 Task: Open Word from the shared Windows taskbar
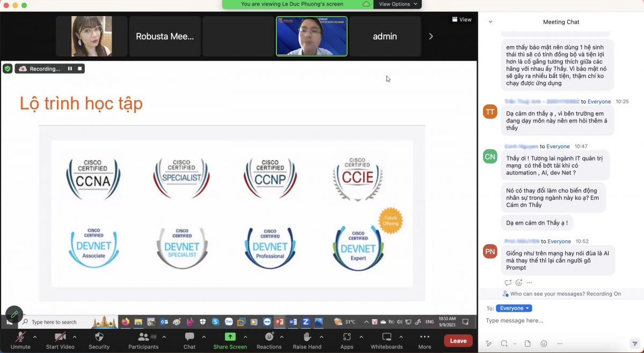(x=293, y=322)
